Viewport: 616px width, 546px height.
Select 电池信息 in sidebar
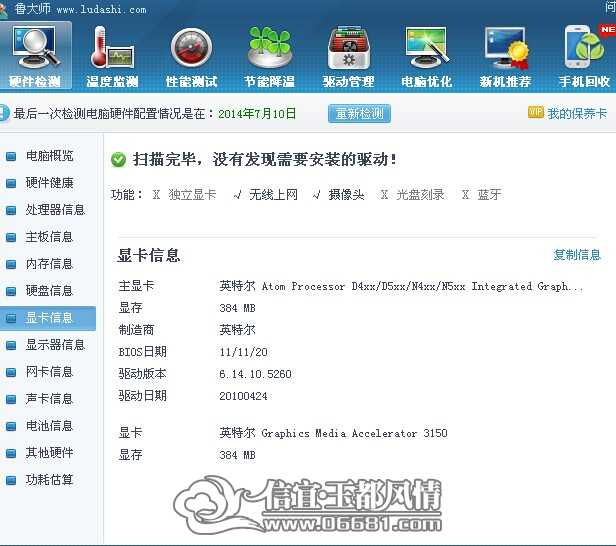49,426
